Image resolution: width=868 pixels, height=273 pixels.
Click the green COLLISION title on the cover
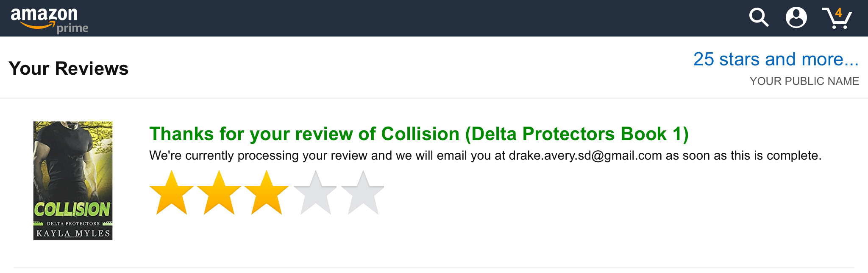(x=72, y=209)
